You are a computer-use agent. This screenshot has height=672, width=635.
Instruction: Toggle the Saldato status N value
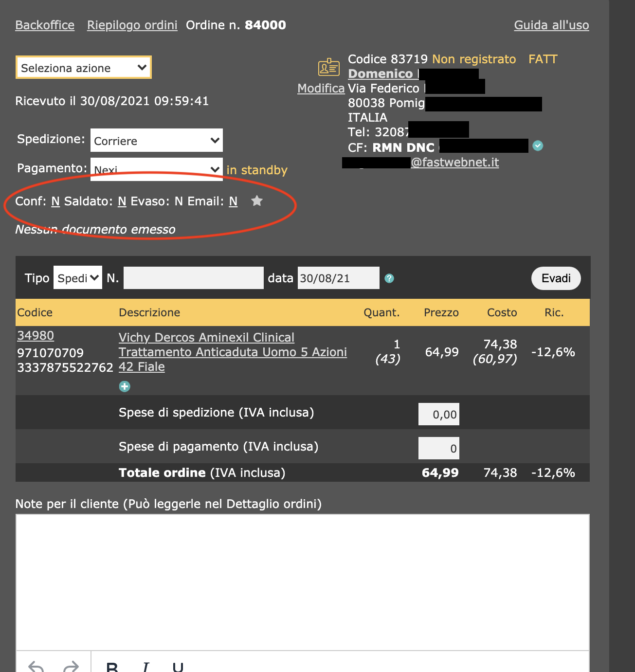pos(122,201)
